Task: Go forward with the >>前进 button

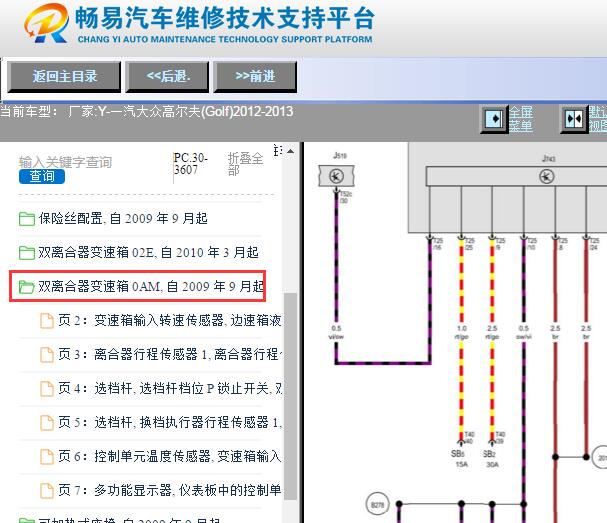Action: click(255, 77)
